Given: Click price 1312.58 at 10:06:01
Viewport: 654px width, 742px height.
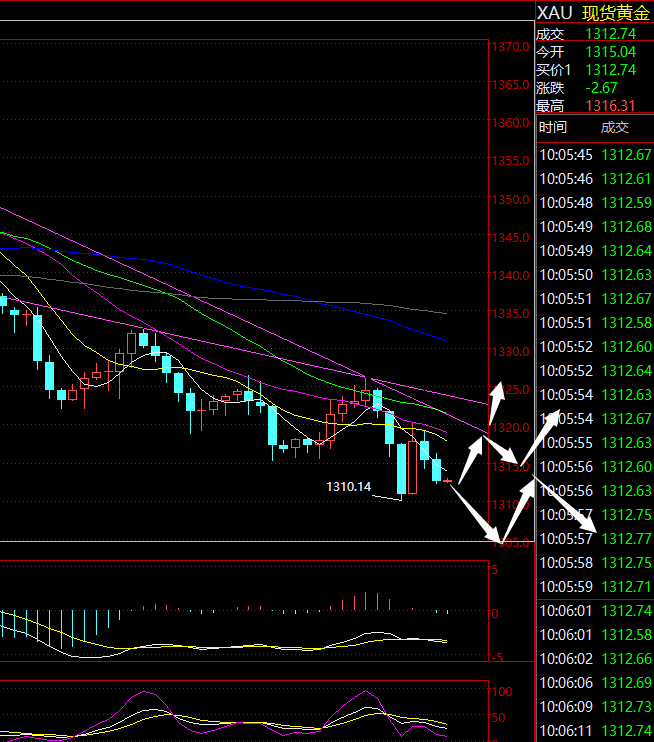Looking at the screenshot, I should click(627, 635).
